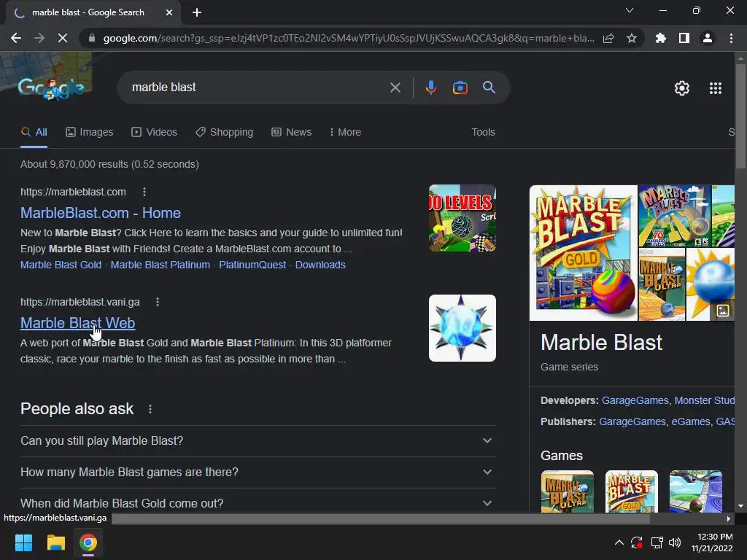Select the All results tab
Viewport: 747px width, 560px height.
click(x=34, y=133)
